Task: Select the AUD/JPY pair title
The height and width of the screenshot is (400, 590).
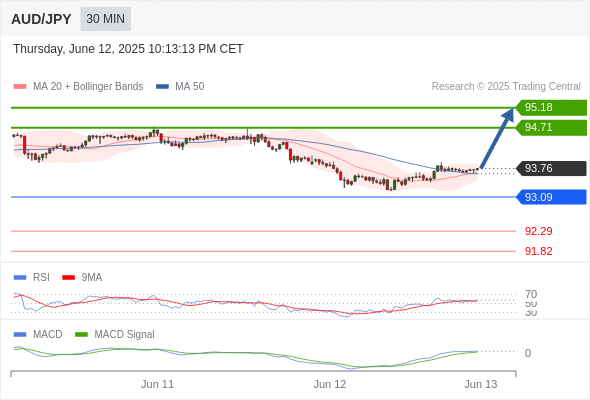Action: coord(41,19)
